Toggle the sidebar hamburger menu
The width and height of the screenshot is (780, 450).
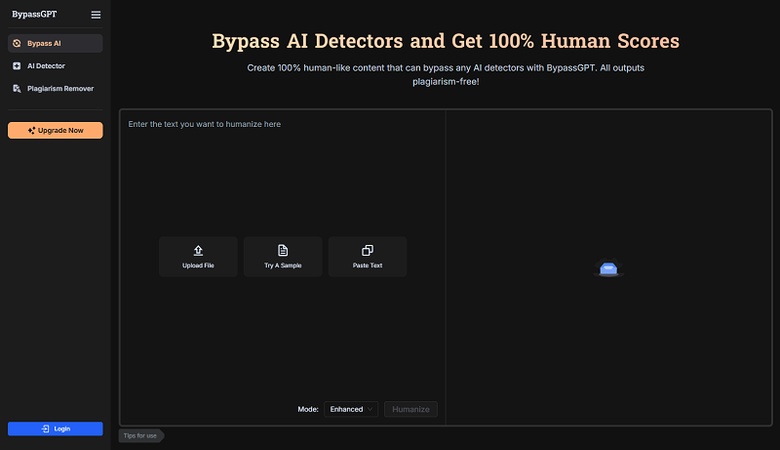(x=96, y=15)
